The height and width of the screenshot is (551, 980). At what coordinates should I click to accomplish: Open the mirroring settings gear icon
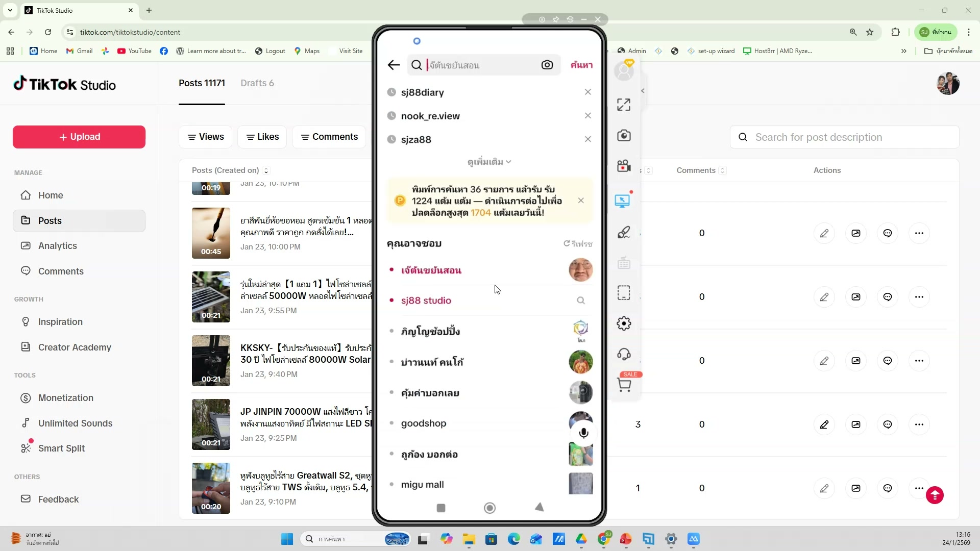coord(624,323)
